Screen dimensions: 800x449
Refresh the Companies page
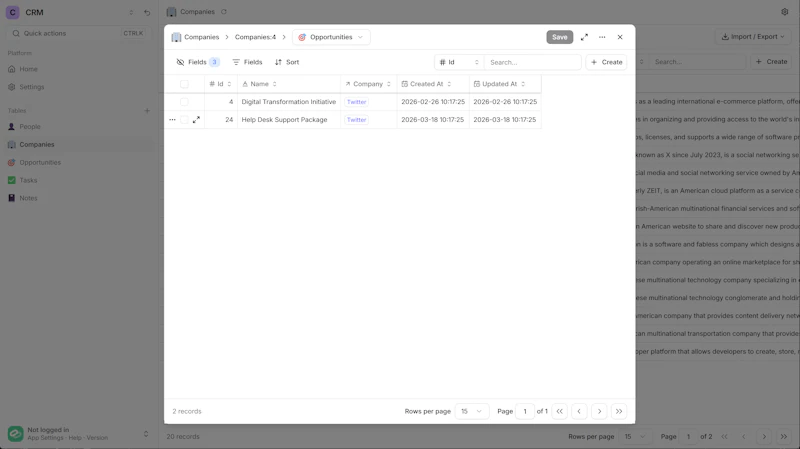223,12
